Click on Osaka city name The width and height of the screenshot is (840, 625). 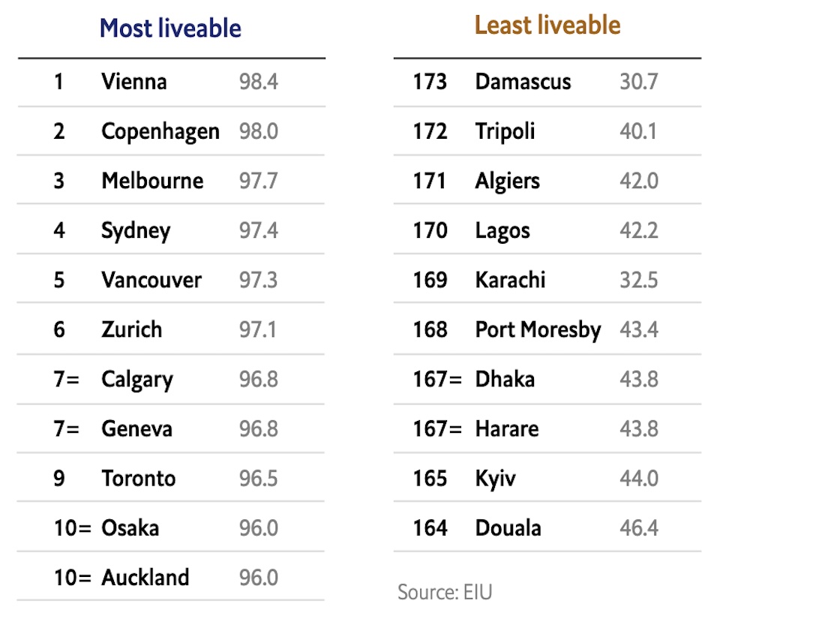click(x=130, y=528)
